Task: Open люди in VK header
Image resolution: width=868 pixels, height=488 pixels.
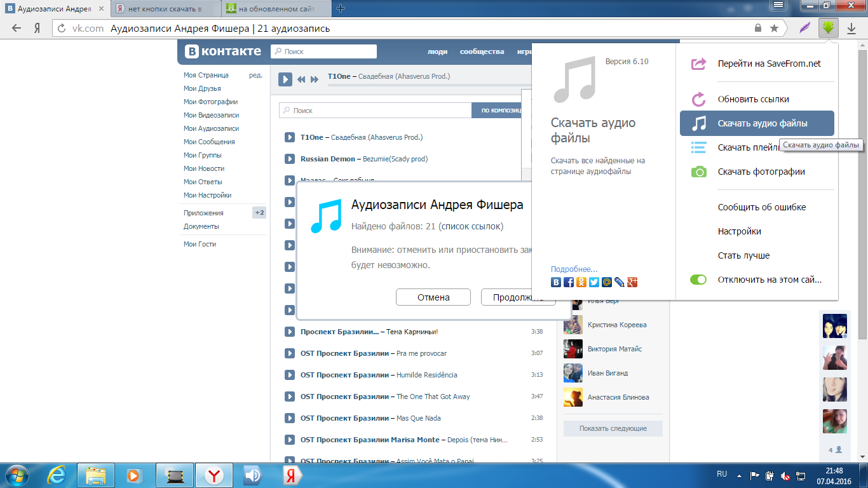Action: [437, 51]
